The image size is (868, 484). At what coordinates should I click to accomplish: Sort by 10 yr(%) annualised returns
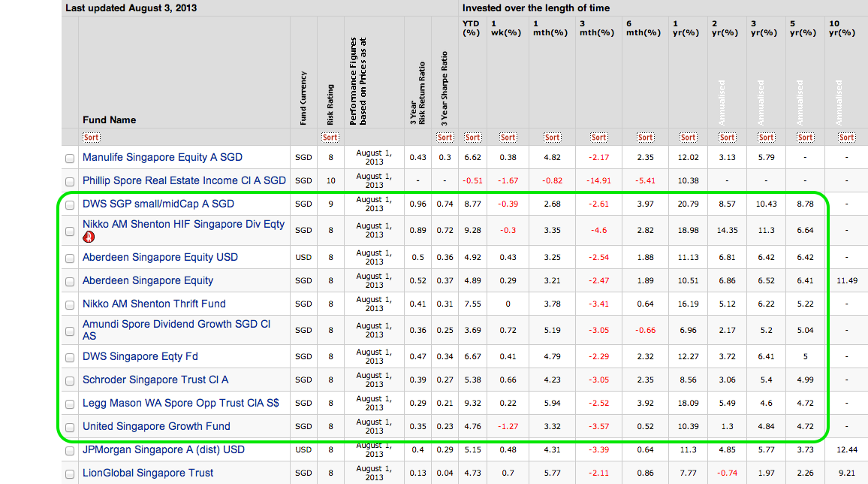pyautogui.click(x=846, y=138)
